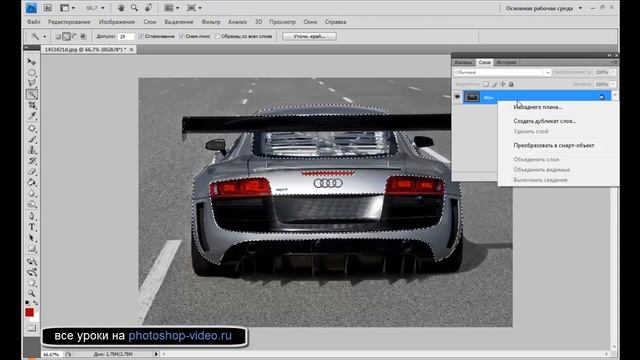Select the 3D Rotate tool
The height and width of the screenshot is (360, 640).
click(31, 261)
